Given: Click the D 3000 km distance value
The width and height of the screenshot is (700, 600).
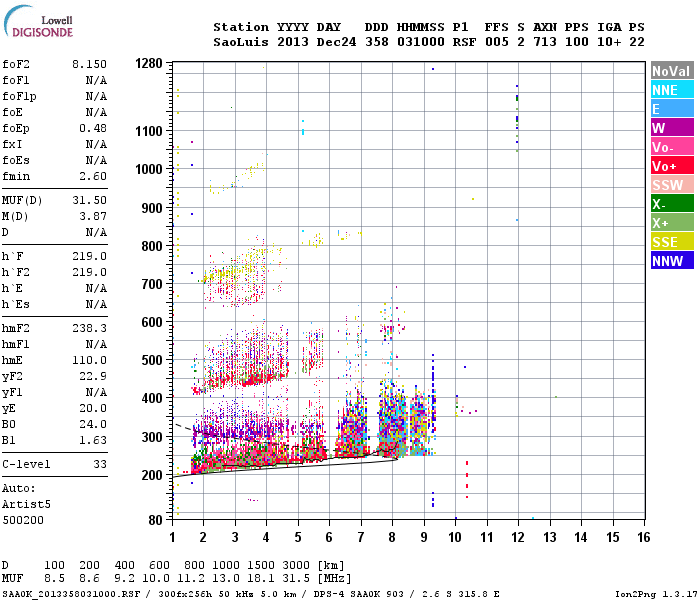Looking at the screenshot, I should (296, 566).
